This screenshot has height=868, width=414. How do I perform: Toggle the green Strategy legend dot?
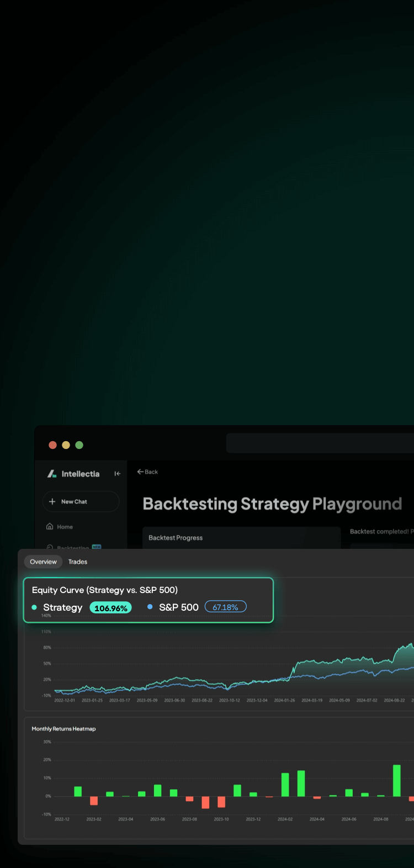(x=34, y=607)
